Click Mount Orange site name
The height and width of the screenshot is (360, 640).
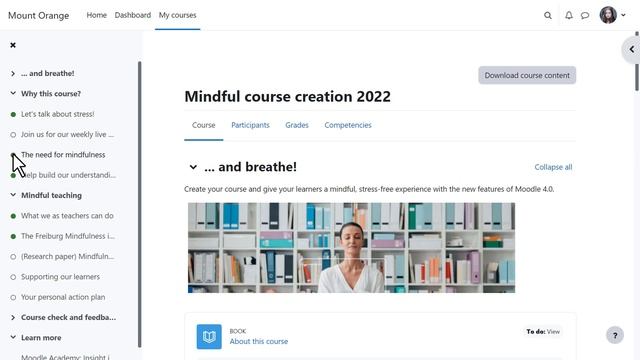[39, 16]
